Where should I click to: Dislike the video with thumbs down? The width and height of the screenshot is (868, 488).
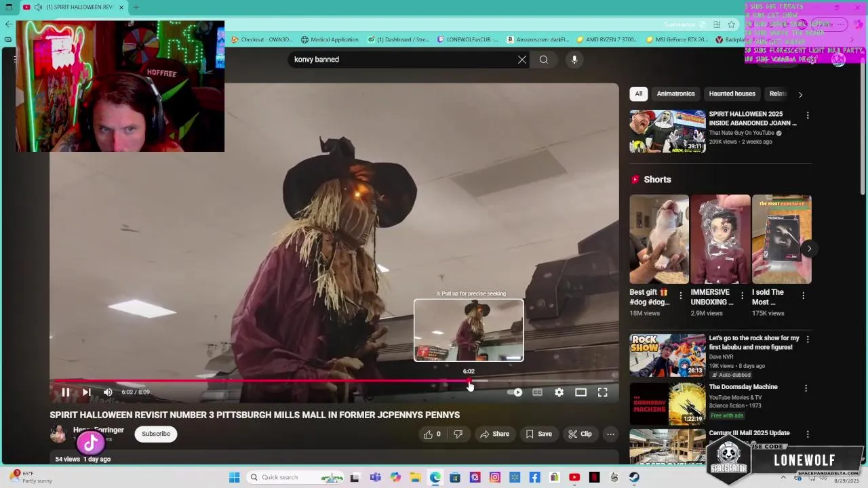pyautogui.click(x=458, y=434)
